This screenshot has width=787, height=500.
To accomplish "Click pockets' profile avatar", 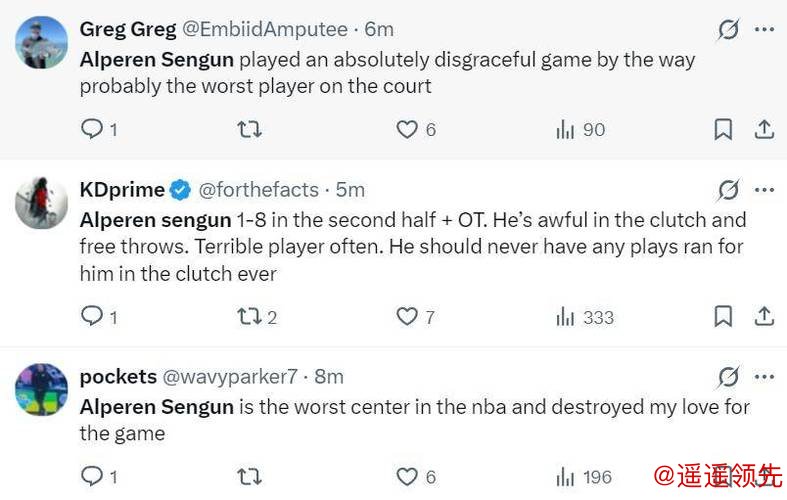I will point(41,390).
